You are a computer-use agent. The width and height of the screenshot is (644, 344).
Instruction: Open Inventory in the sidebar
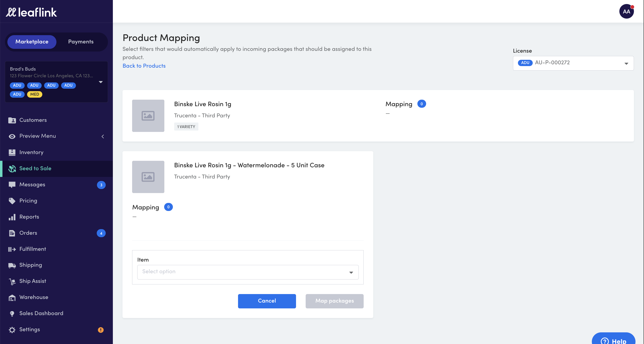point(56,153)
